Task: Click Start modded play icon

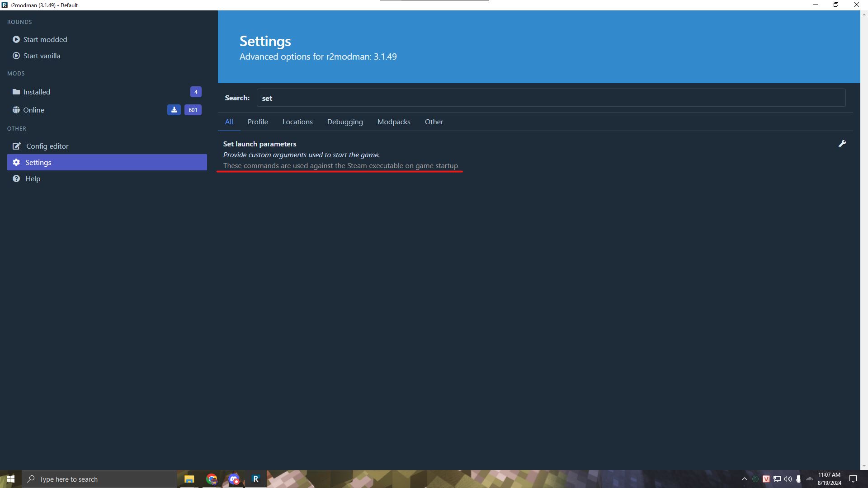Action: [16, 39]
